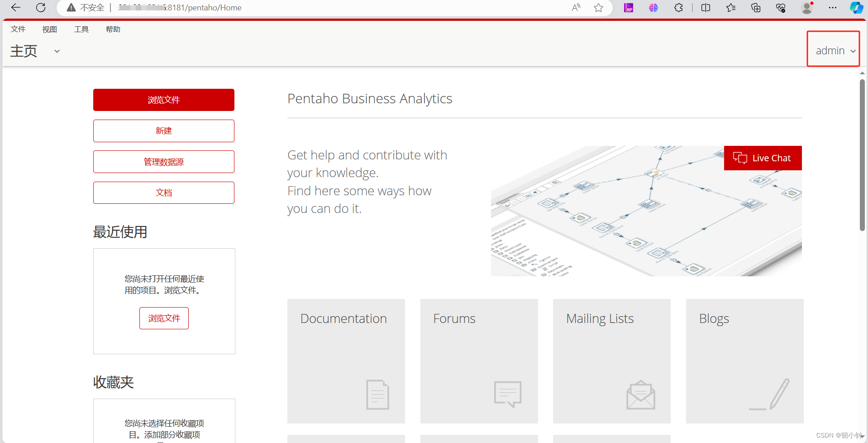This screenshot has height=443, width=868.
Task: Click the Pentaho data flow banner image
Action: click(646, 211)
